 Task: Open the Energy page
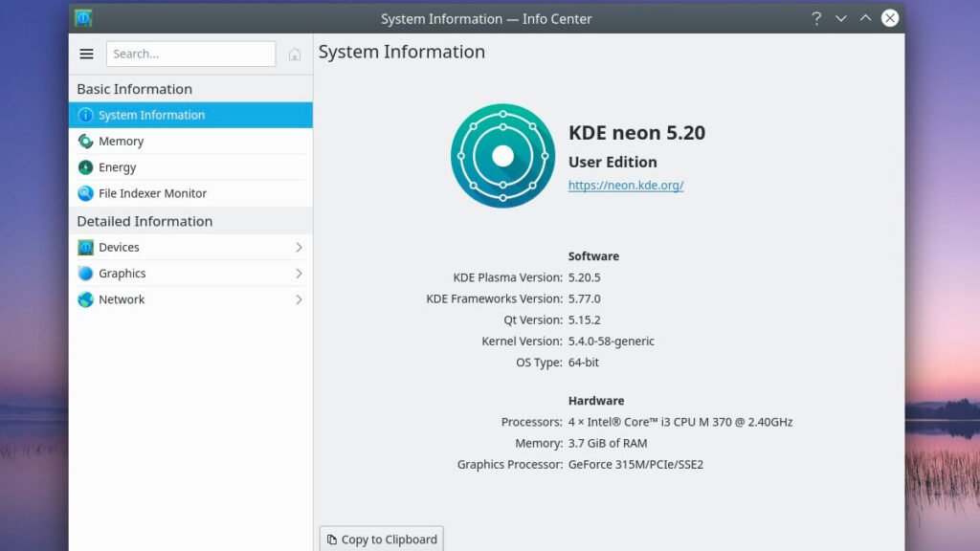click(x=190, y=167)
